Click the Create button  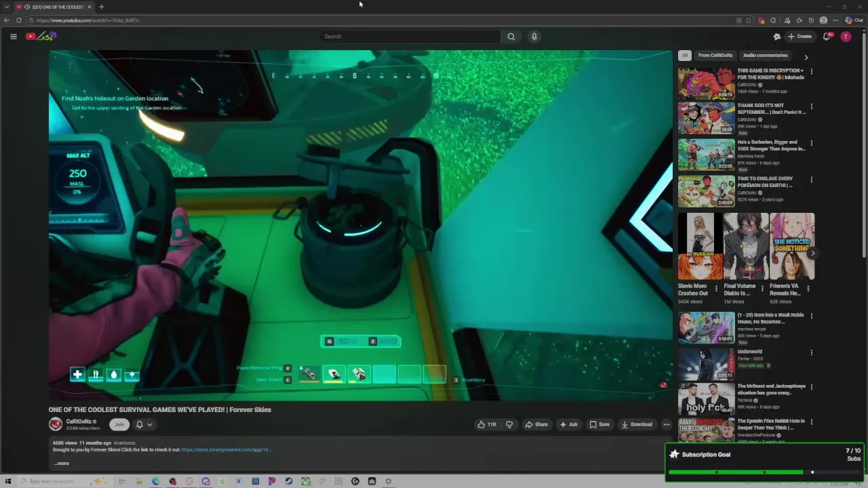pyautogui.click(x=800, y=37)
